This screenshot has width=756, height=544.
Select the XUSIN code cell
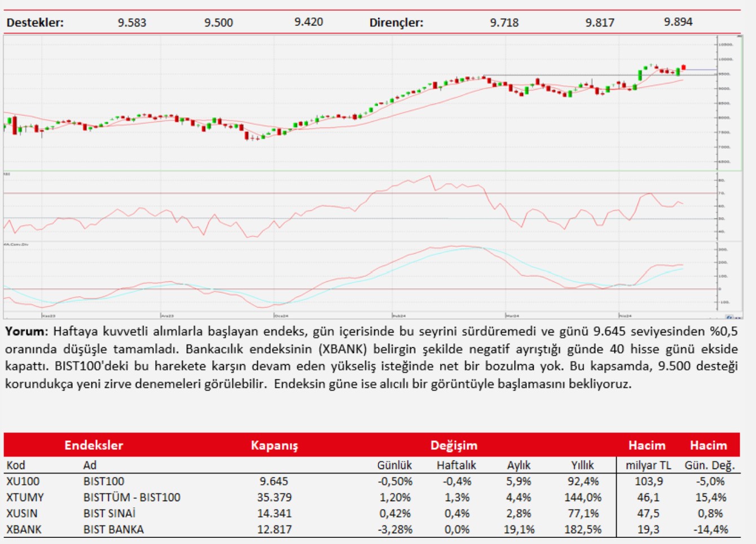(x=22, y=514)
